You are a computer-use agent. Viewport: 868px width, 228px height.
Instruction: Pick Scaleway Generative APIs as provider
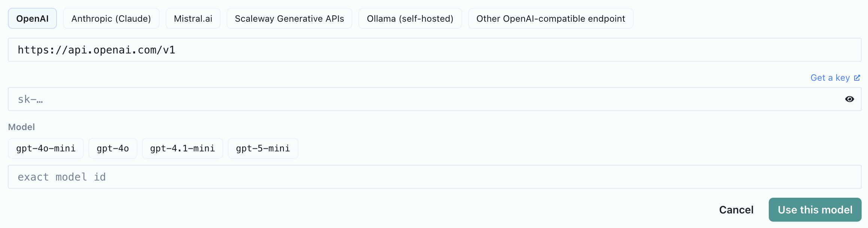click(289, 18)
